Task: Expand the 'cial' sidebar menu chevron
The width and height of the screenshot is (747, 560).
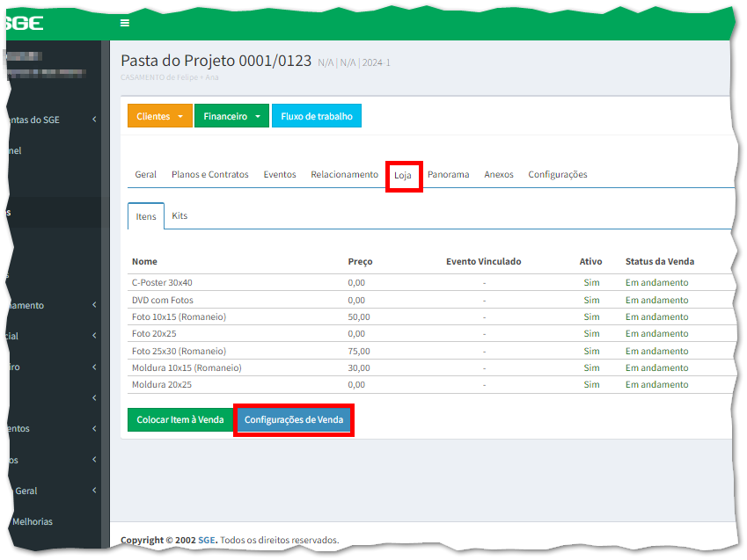Action: click(94, 336)
